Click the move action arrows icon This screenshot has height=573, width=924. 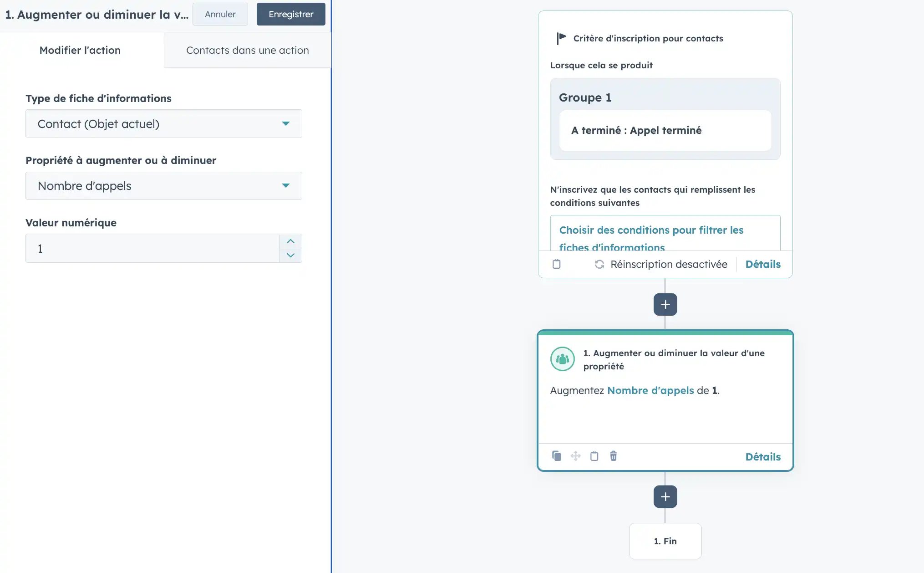[575, 456]
